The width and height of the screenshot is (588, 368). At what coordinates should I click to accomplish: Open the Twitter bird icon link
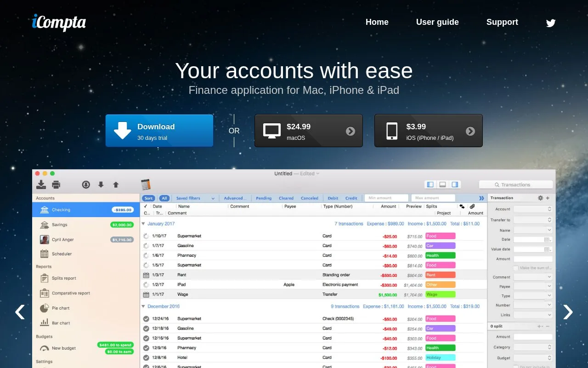tap(551, 23)
